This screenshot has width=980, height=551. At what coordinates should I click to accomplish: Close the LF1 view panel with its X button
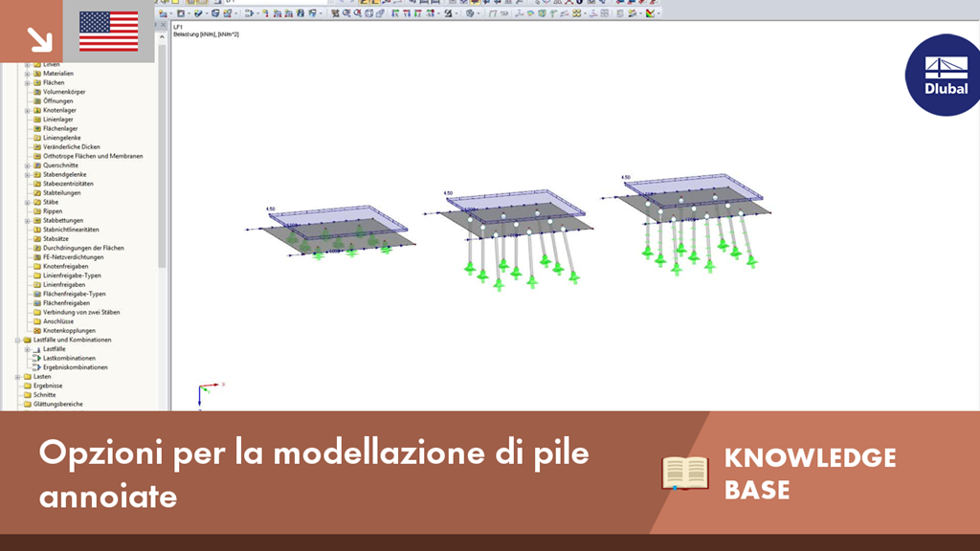click(x=165, y=25)
